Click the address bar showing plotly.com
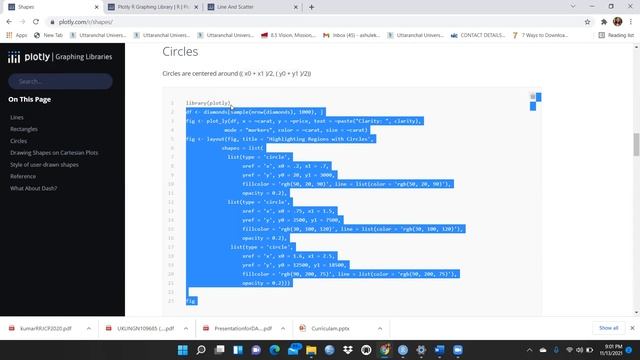Image resolution: width=640 pixels, height=360 pixels. pyautogui.click(x=314, y=22)
